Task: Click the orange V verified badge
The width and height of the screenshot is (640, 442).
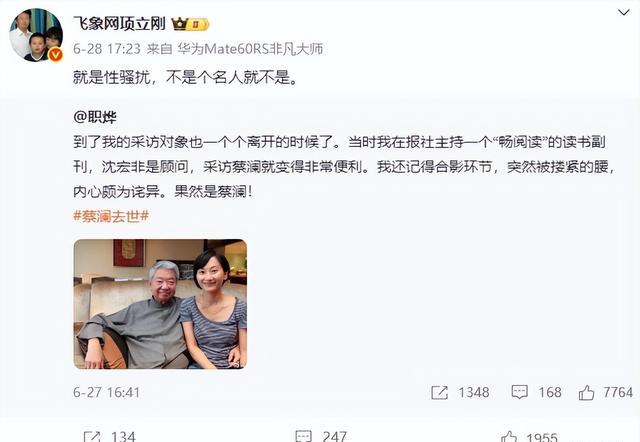Action: click(56, 55)
